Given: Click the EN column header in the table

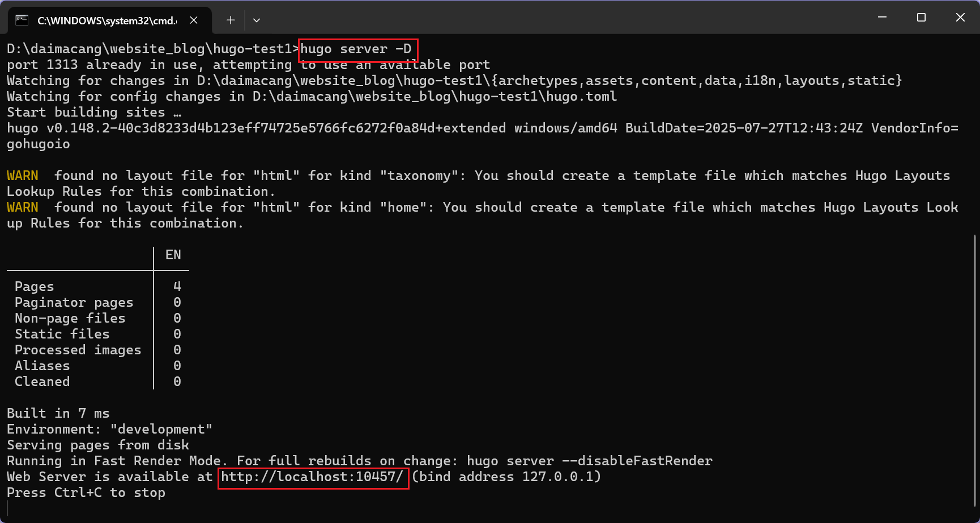Looking at the screenshot, I should (x=173, y=255).
